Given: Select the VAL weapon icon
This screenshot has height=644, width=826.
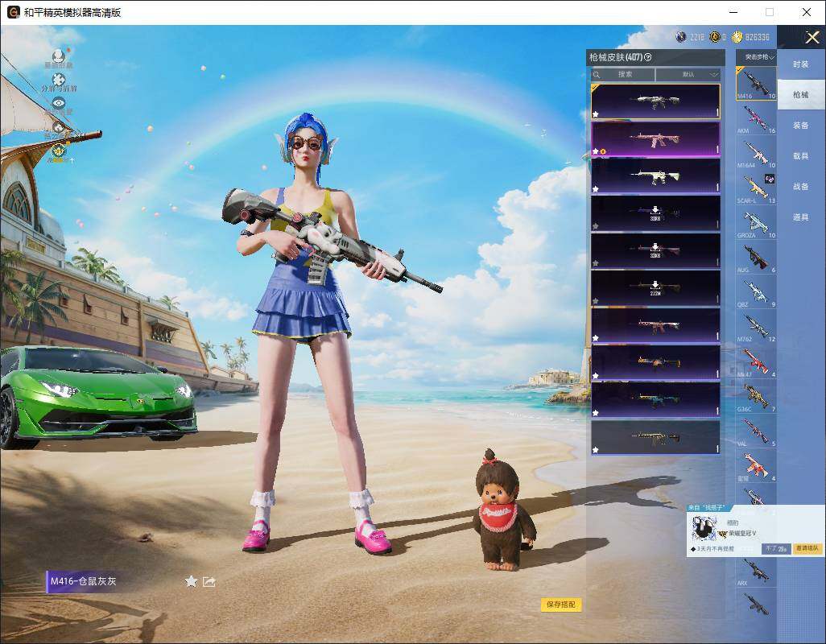Looking at the screenshot, I should pyautogui.click(x=756, y=431).
